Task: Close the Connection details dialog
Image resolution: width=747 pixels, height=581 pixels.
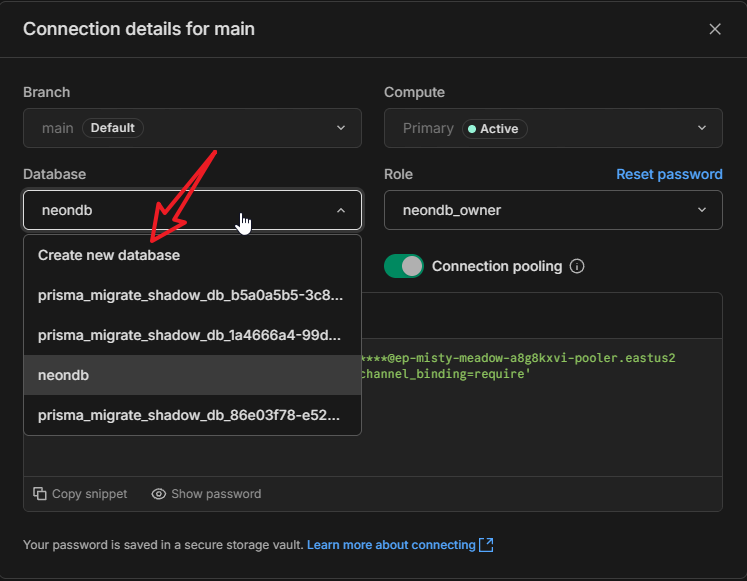Action: pyautogui.click(x=715, y=29)
